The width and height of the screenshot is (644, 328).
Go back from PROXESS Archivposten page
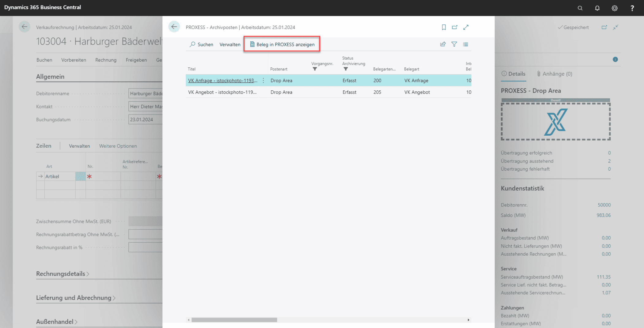[174, 27]
